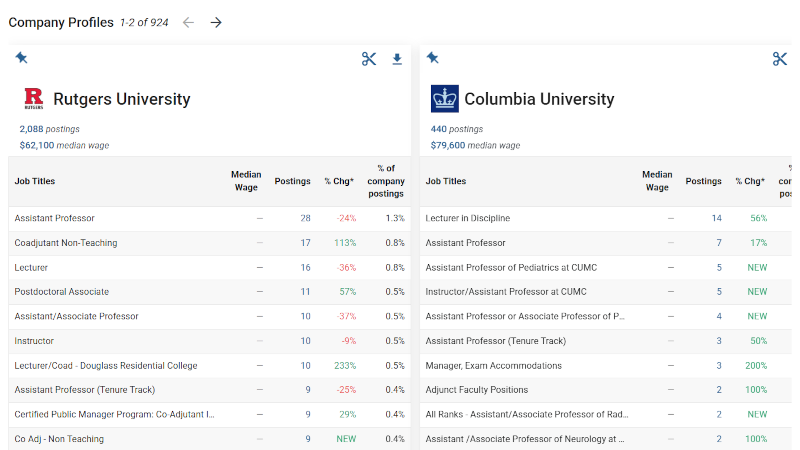This screenshot has width=800, height=450.
Task: Sort Rutgers table by % of company postings
Action: (386, 181)
